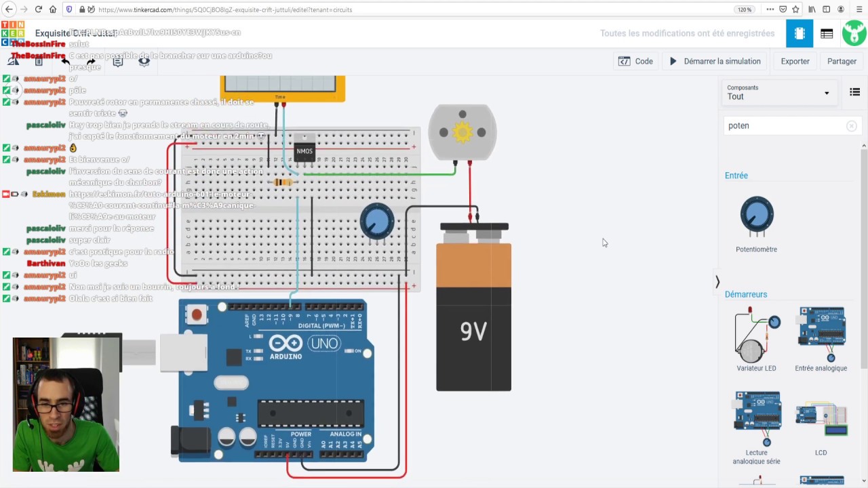This screenshot has height=488, width=868.
Task: Switch to the circuit view icon
Action: (x=800, y=33)
